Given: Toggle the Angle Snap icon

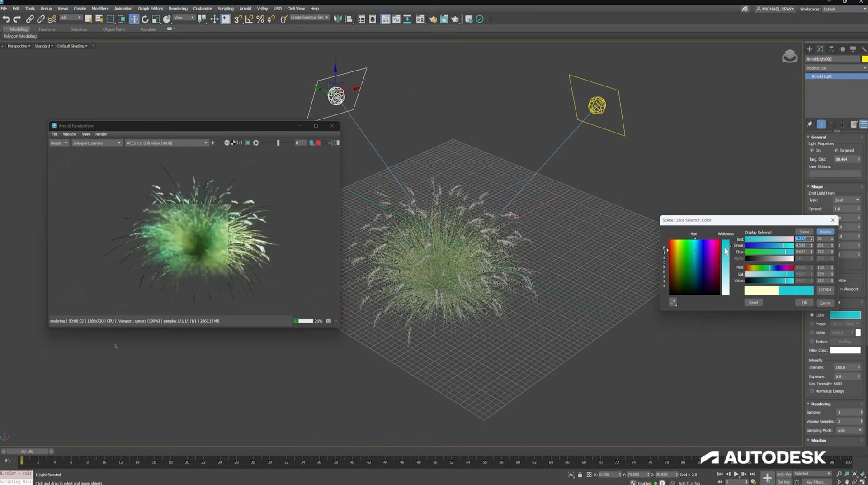Looking at the screenshot, I should (x=249, y=19).
